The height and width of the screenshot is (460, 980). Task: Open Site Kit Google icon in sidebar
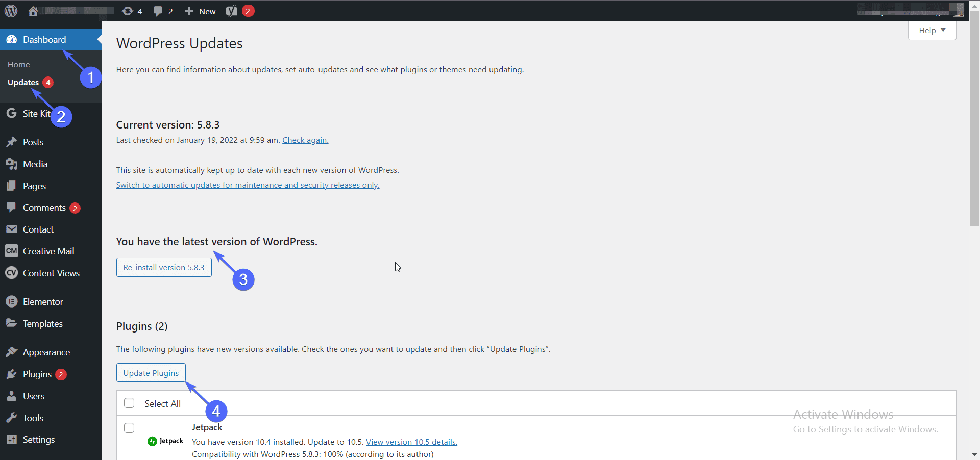(12, 113)
